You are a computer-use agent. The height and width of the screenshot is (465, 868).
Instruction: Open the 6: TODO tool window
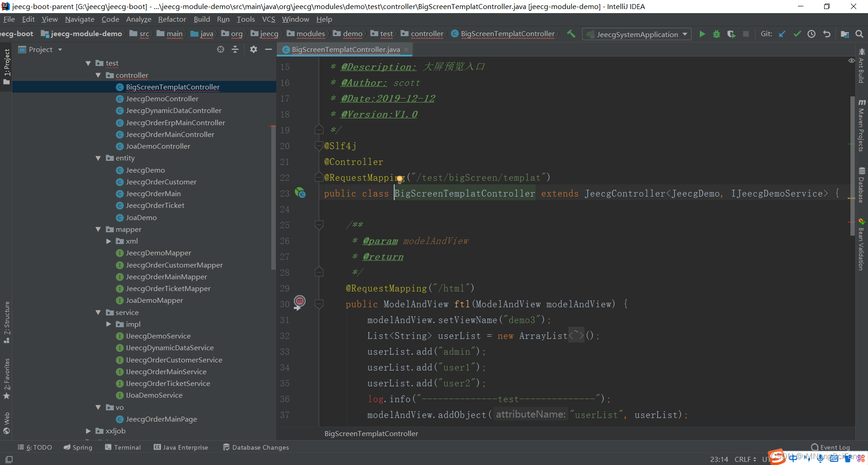pos(35,447)
